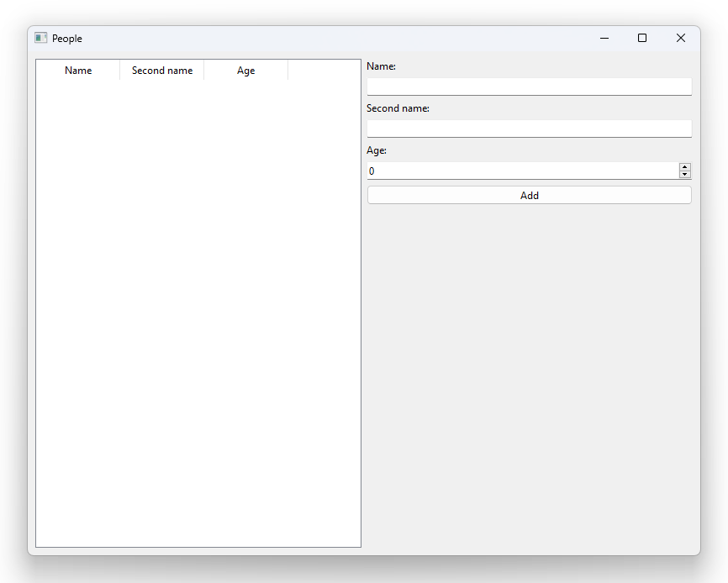
Task: Sort by the Name column header
Action: [78, 71]
